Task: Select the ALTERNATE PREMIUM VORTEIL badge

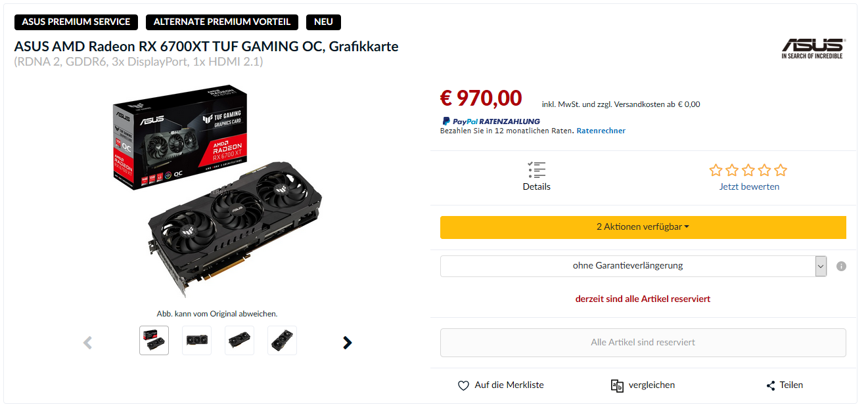Action: click(x=222, y=22)
